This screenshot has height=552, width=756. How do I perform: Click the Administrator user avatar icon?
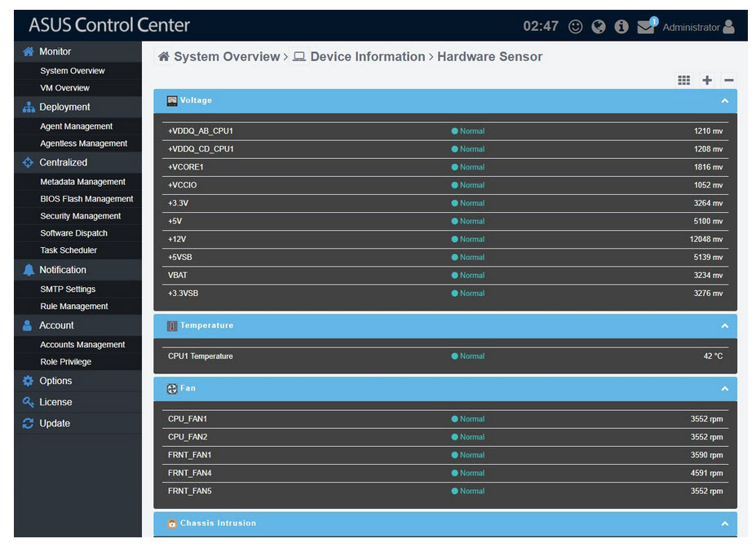pyautogui.click(x=728, y=27)
